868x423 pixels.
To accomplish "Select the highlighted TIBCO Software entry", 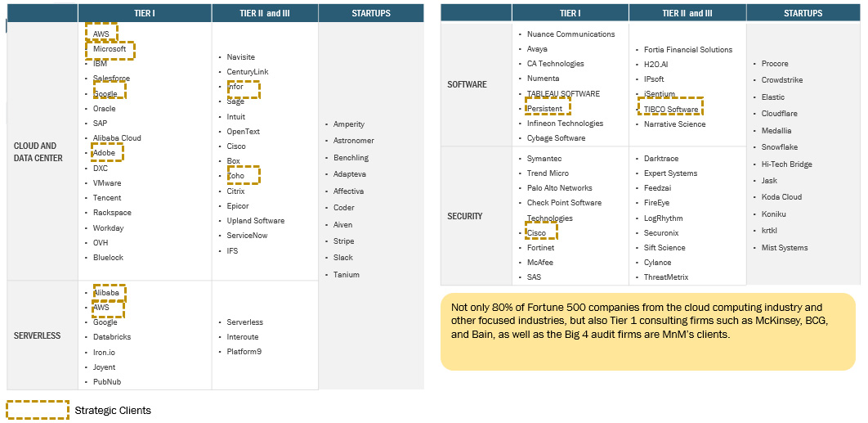I will pos(671,110).
